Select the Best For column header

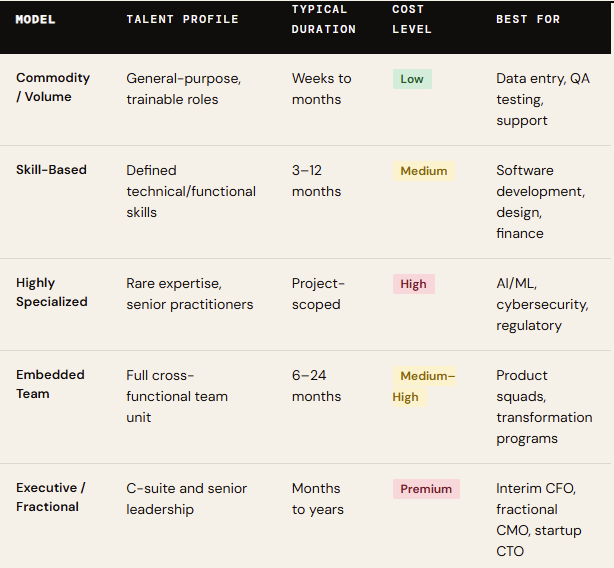tap(528, 19)
